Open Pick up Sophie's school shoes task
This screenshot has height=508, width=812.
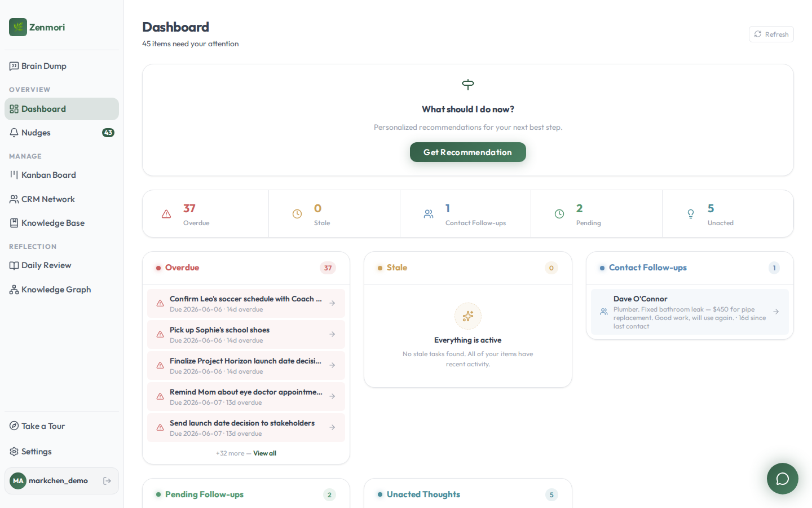[246, 335]
